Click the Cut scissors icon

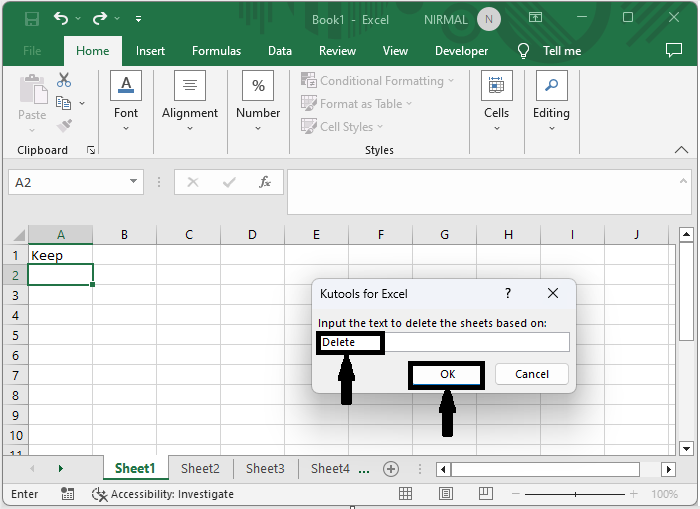point(64,80)
